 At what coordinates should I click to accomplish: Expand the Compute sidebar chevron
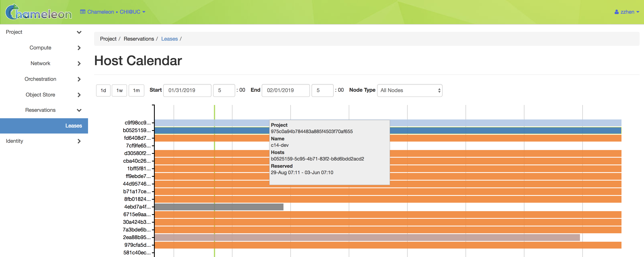(79, 48)
